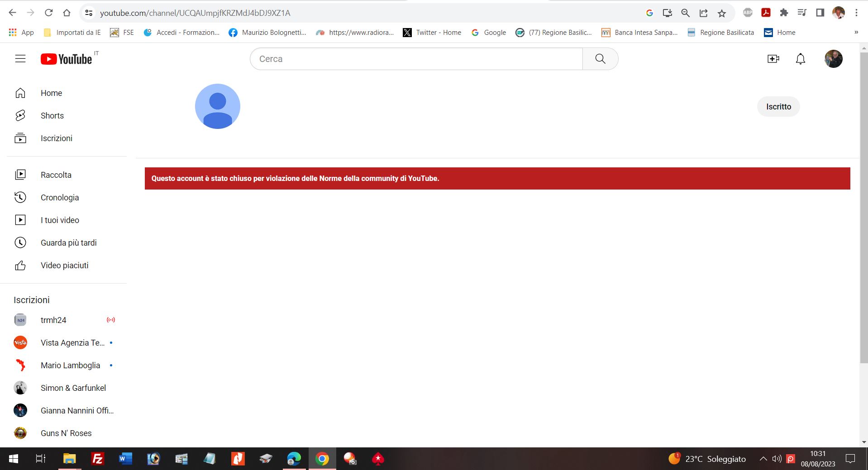Click the YouTube logo
This screenshot has height=470, width=868.
67,59
